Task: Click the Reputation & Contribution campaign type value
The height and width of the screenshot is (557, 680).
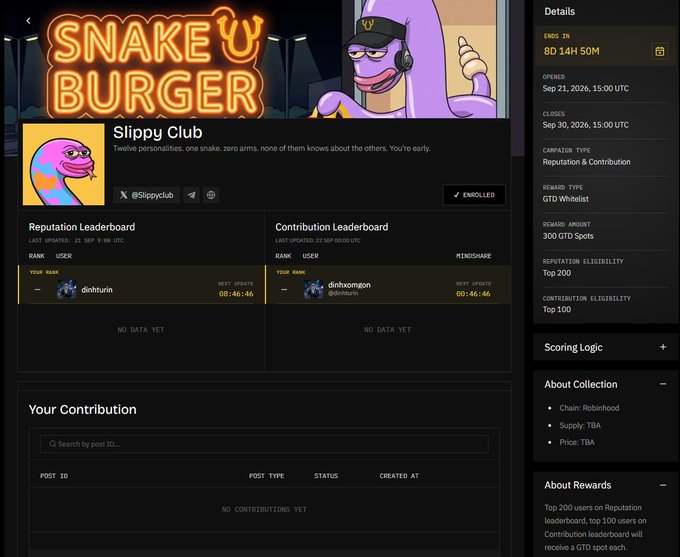Action: click(586, 162)
